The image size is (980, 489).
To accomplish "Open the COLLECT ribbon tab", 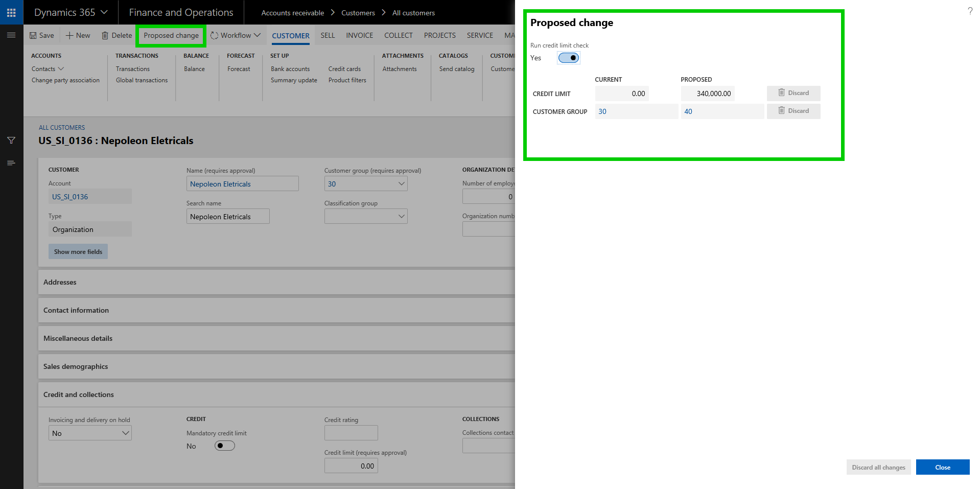I will pyautogui.click(x=398, y=35).
